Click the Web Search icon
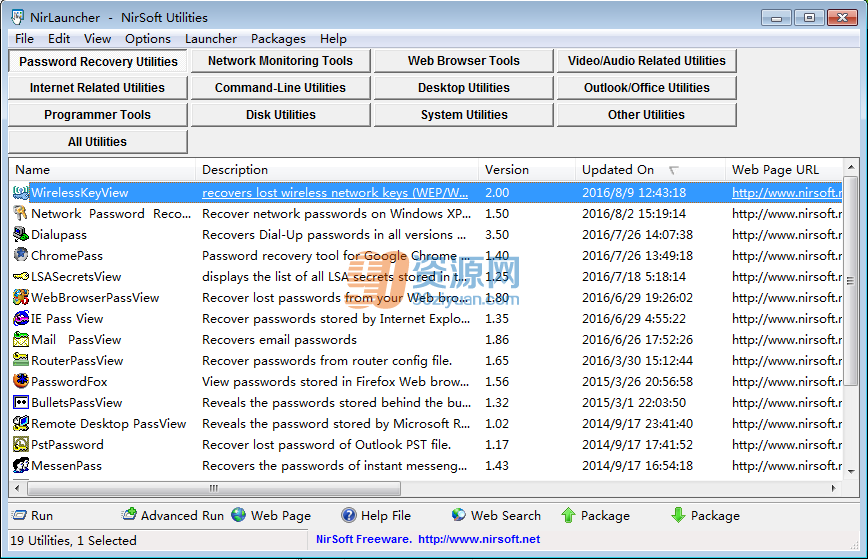Screen dimensions: 868x560 click(x=458, y=515)
